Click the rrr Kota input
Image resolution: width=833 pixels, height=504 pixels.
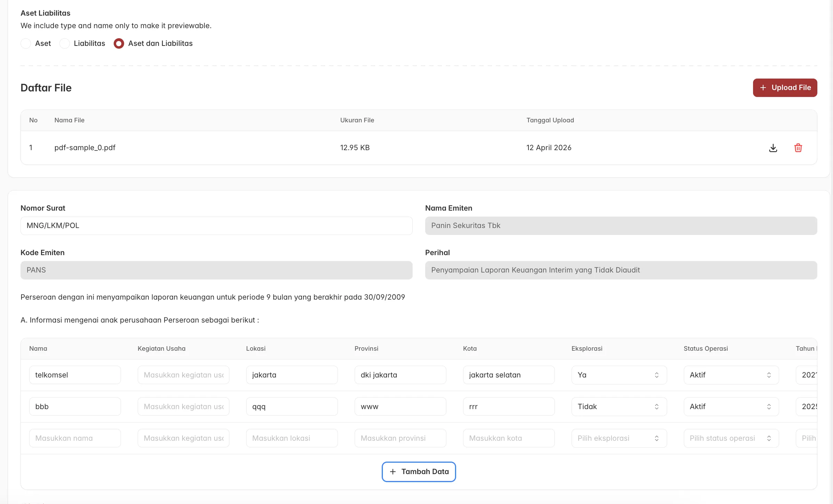tap(509, 407)
